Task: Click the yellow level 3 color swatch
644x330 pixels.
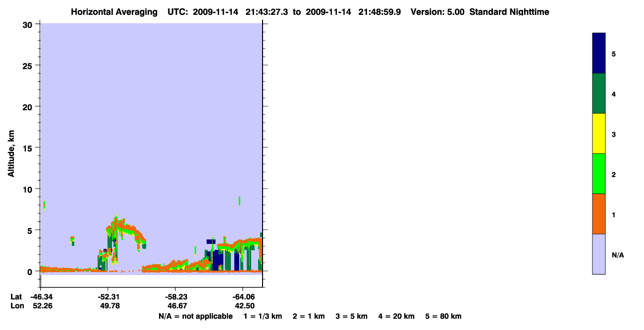Action: (x=599, y=134)
